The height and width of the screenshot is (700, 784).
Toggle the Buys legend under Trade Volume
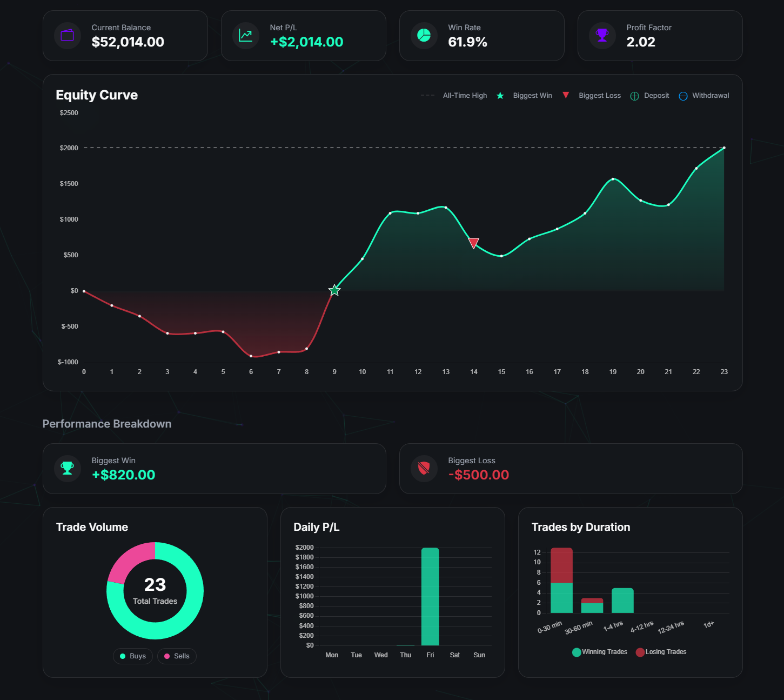132,656
